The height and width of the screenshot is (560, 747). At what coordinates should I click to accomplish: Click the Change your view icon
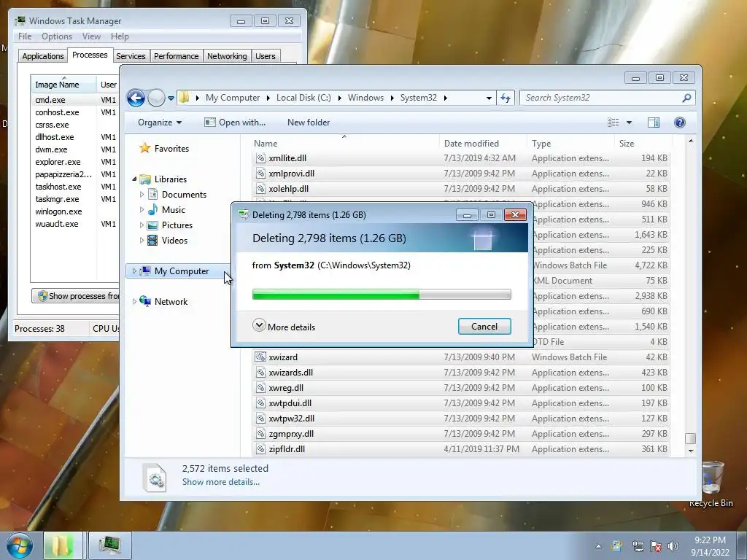pyautogui.click(x=613, y=122)
